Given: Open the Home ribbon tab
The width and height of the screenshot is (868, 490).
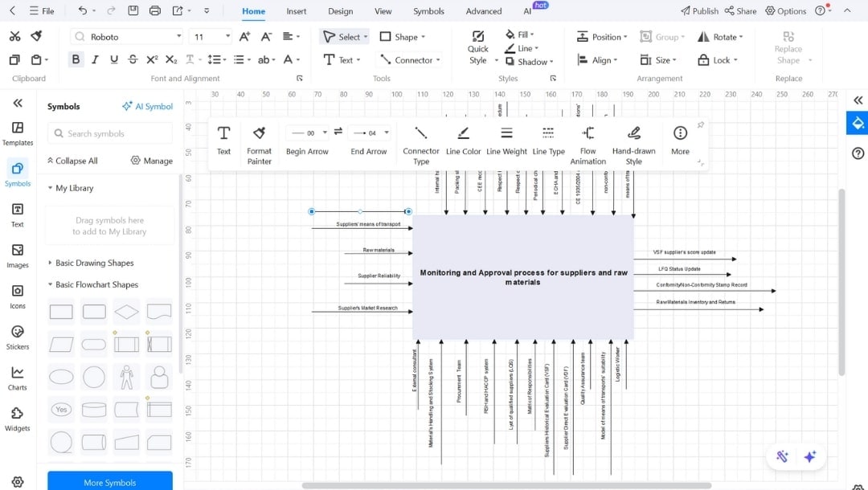Looking at the screenshot, I should point(253,11).
